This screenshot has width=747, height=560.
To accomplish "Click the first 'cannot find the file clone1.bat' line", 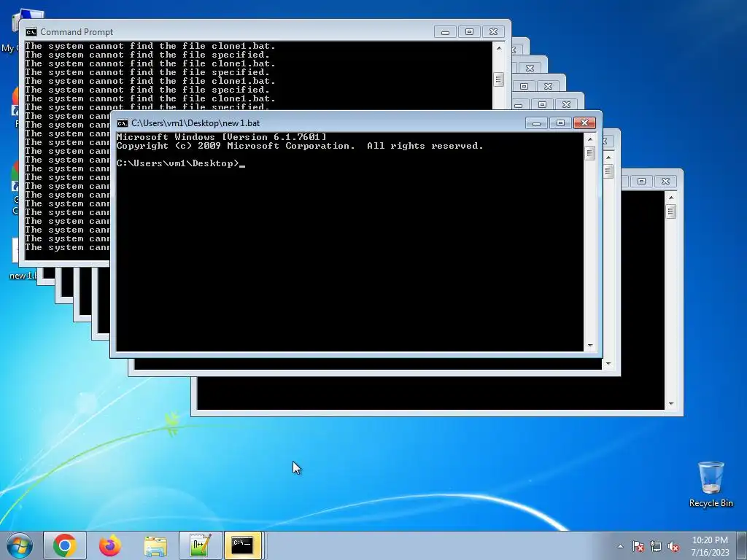I will pos(150,46).
